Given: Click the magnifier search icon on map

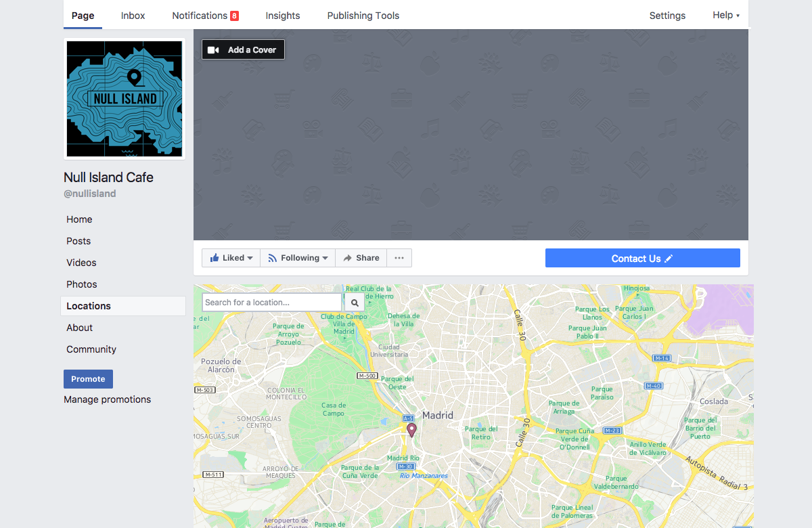Looking at the screenshot, I should [355, 303].
